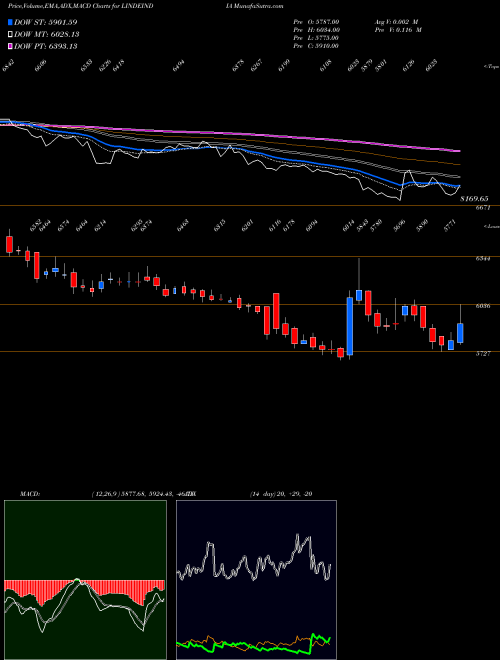
Task: Click the 6344 price level label
Action: point(482,259)
